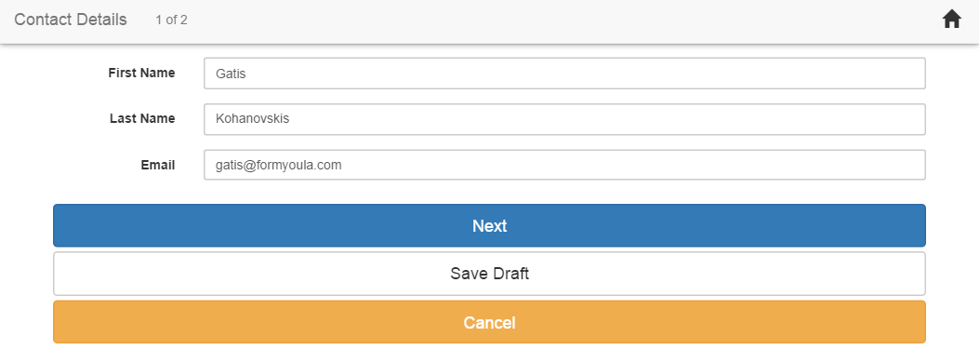This screenshot has width=980, height=350.
Task: Click the First Name label
Action: tap(142, 73)
